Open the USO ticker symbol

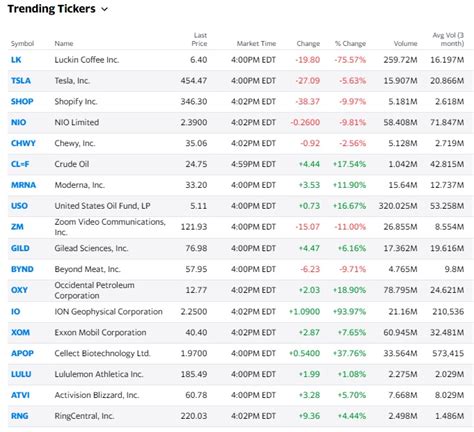[19, 206]
